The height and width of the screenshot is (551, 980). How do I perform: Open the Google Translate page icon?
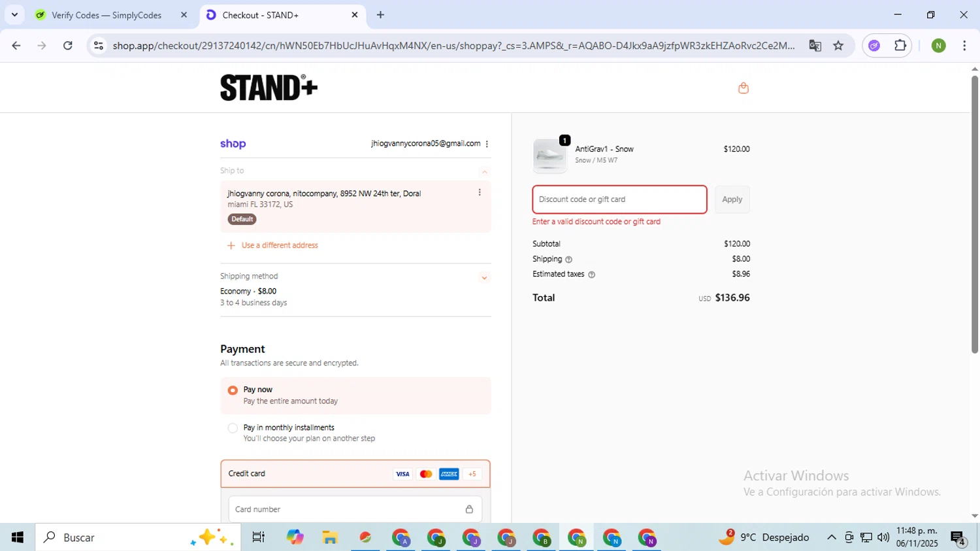click(x=815, y=46)
